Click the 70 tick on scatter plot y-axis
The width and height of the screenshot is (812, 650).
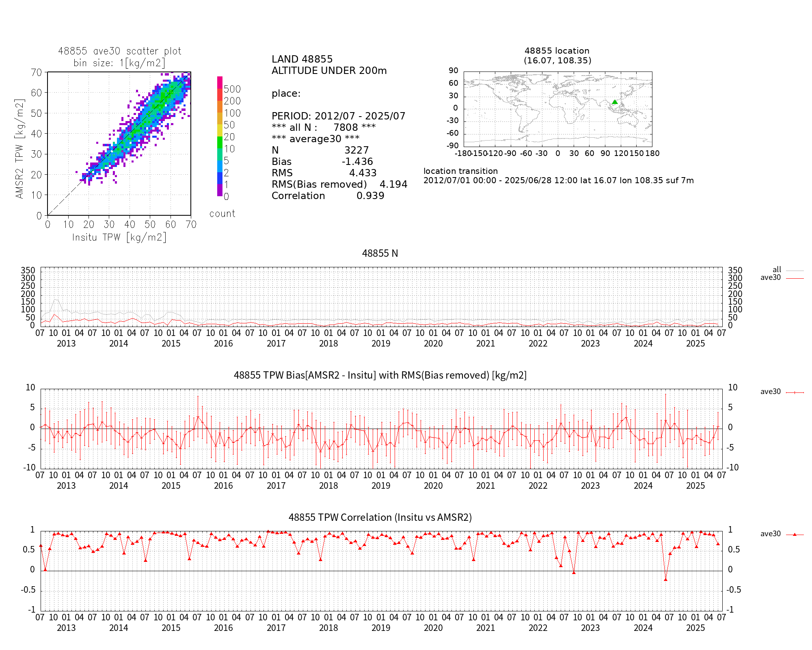click(x=37, y=73)
